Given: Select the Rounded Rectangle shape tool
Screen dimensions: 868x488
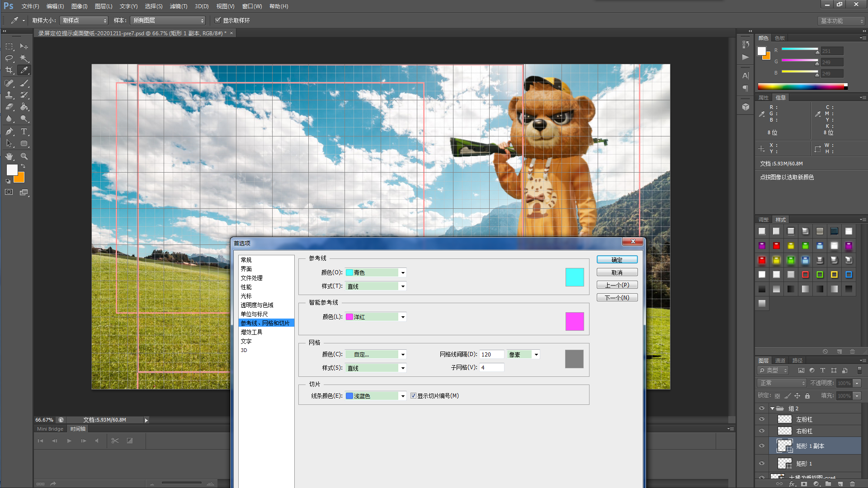Looking at the screenshot, I should [24, 143].
